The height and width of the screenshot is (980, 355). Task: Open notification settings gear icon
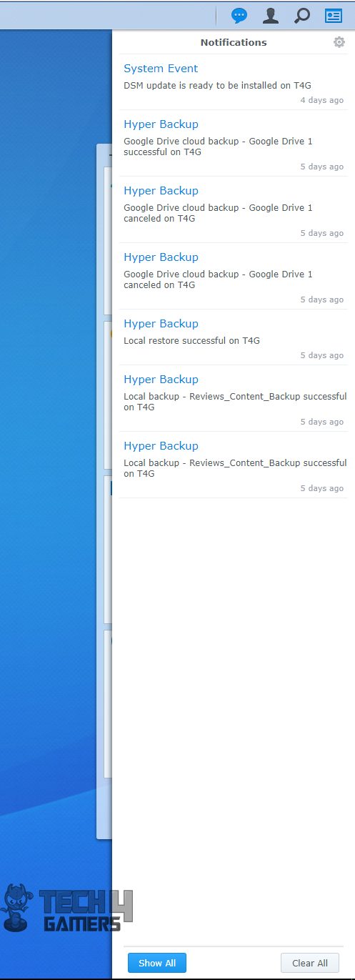pyautogui.click(x=339, y=42)
